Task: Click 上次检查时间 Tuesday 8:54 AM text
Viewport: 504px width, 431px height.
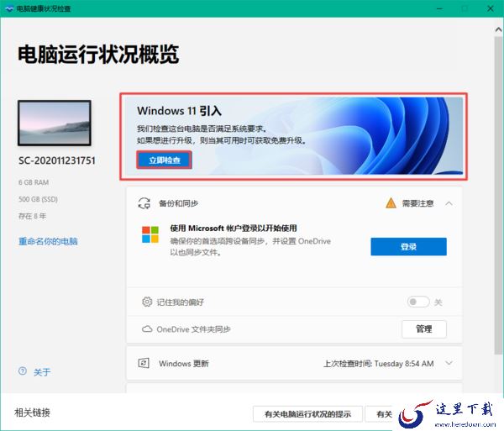Action: 378,364
